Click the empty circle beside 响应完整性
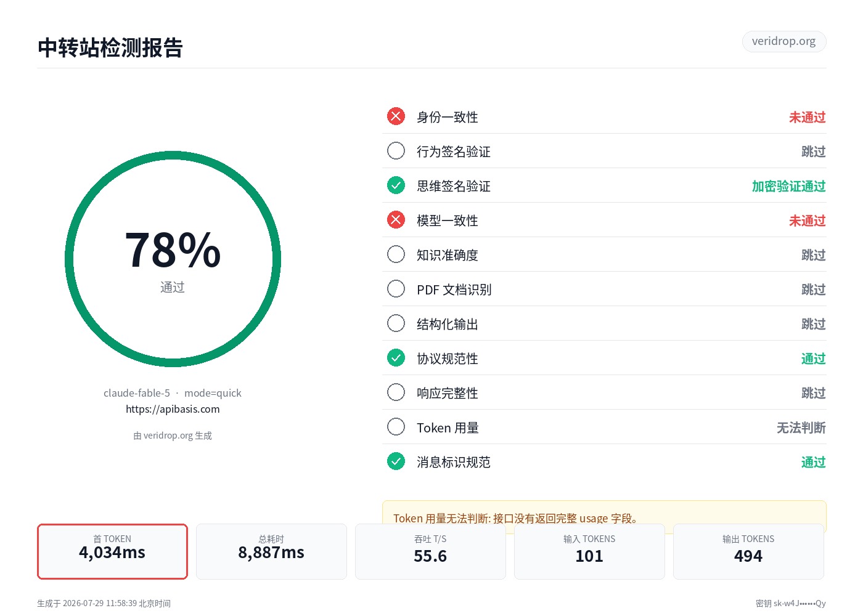The width and height of the screenshot is (863, 616). [396, 392]
